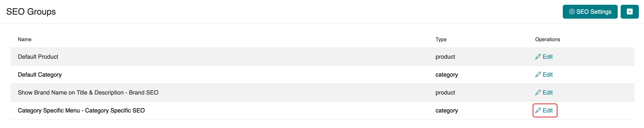This screenshot has height=128, width=644.
Task: Click pencil icon for Brand SEO row
Action: (538, 93)
